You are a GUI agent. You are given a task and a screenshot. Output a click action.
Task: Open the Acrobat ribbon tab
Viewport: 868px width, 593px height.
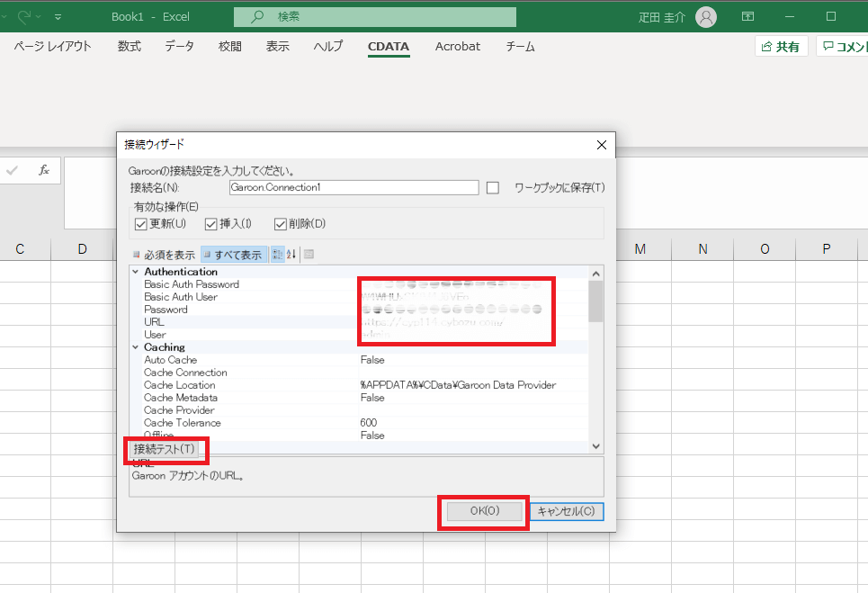coord(458,47)
